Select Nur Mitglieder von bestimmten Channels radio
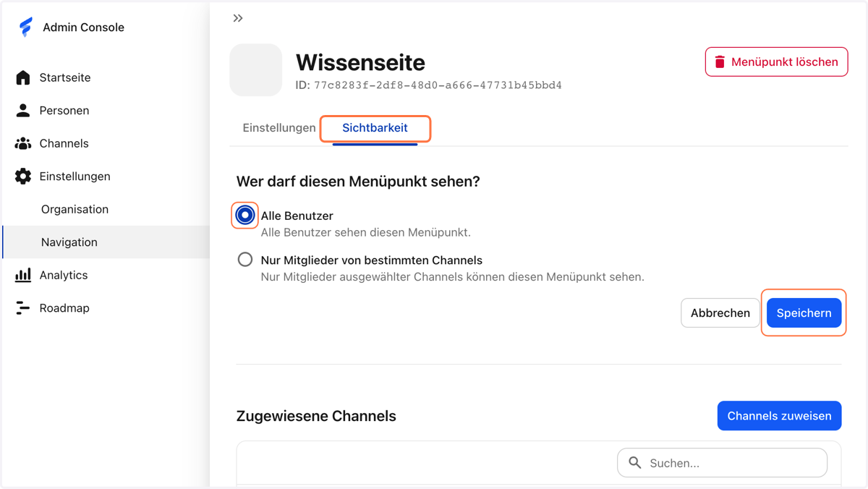Viewport: 868px width, 489px height. tap(245, 259)
